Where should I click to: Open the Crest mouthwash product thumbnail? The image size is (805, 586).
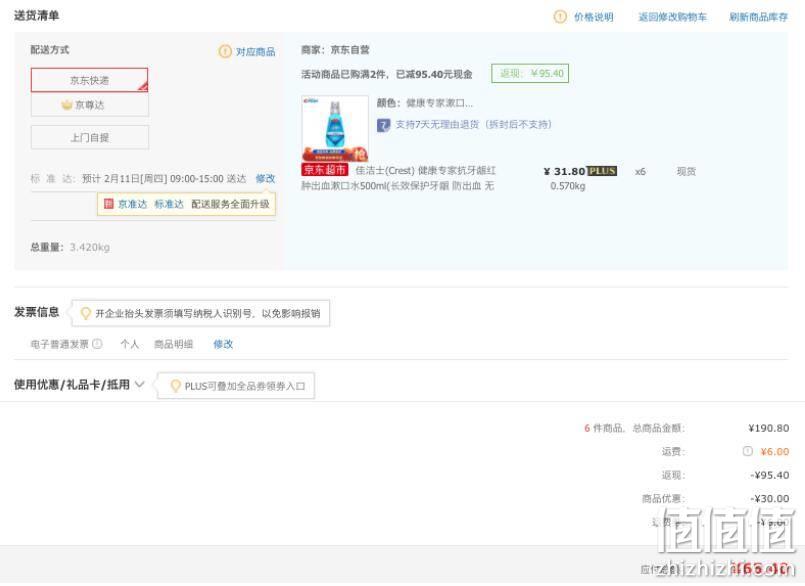point(335,128)
